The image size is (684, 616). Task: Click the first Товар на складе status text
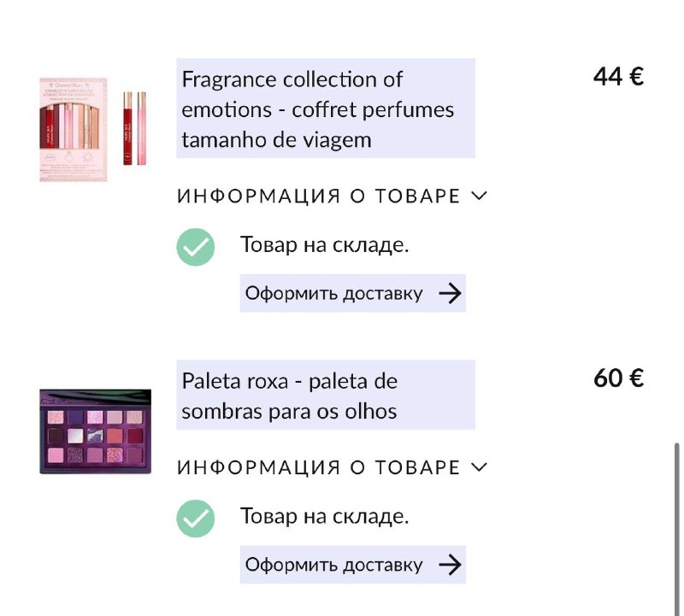(325, 244)
